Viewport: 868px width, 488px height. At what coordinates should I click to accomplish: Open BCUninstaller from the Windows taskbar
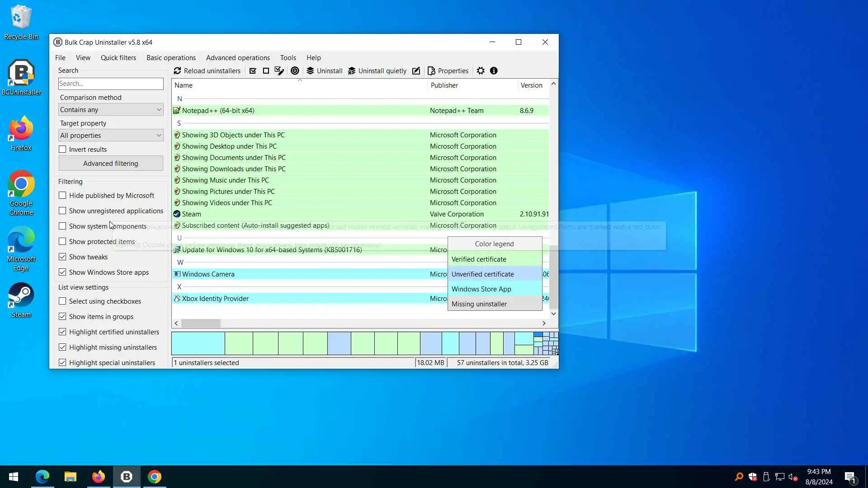(x=127, y=477)
